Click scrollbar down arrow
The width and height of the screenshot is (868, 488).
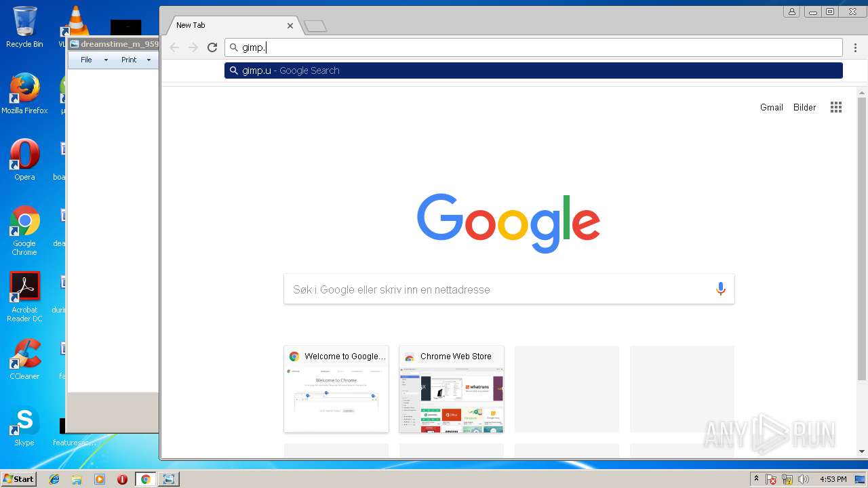[x=862, y=451]
